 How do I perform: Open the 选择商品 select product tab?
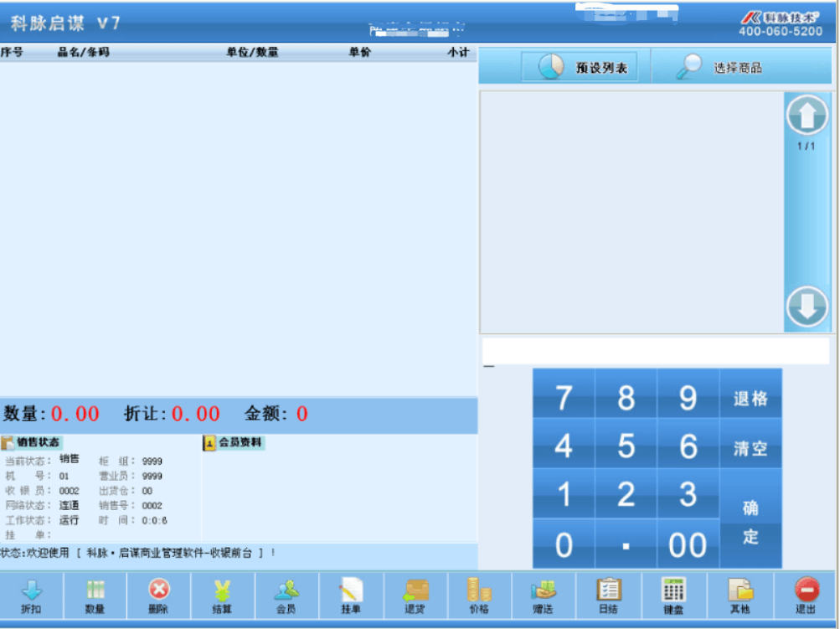(x=720, y=67)
